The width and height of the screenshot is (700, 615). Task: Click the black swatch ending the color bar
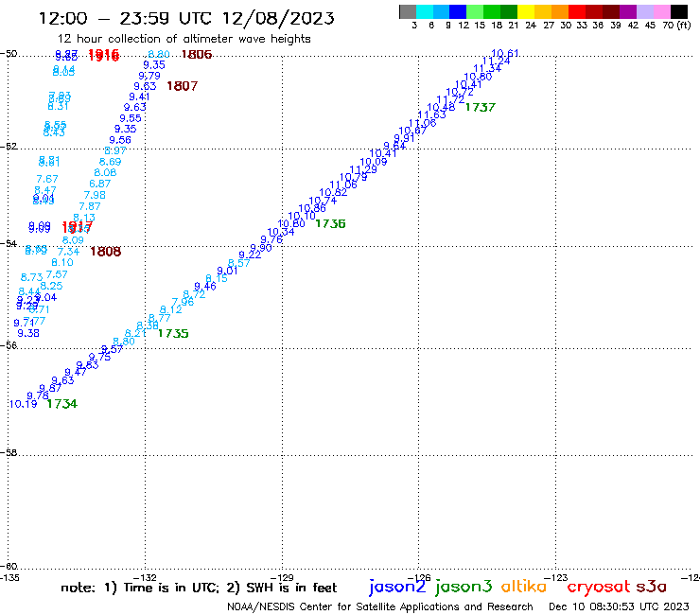point(679,11)
